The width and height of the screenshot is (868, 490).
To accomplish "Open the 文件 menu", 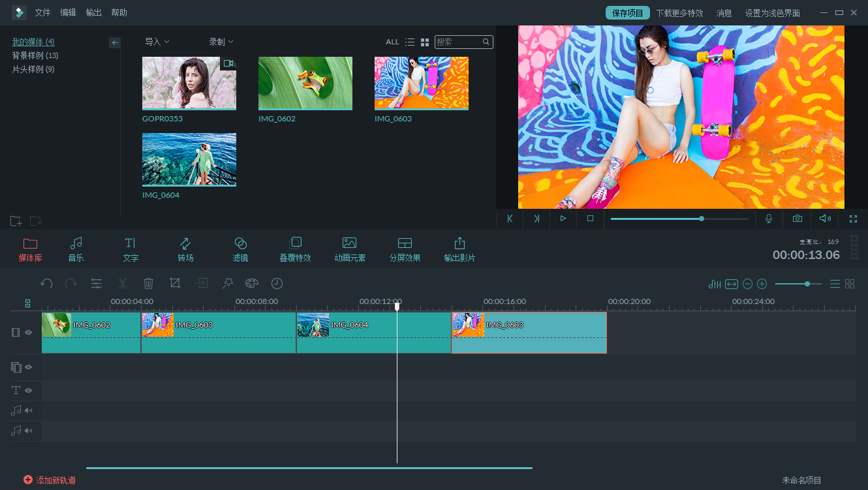I will click(42, 13).
